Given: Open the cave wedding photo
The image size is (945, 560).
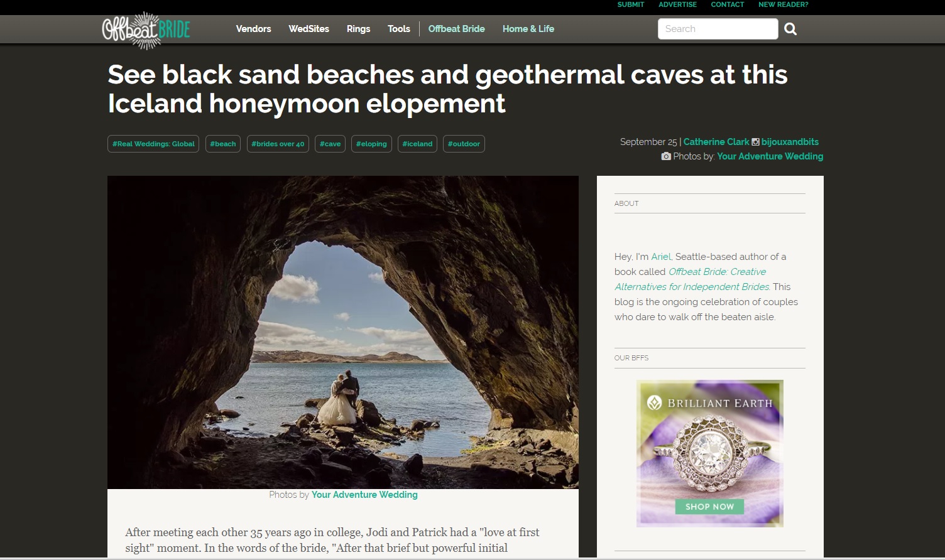Looking at the screenshot, I should (x=342, y=332).
